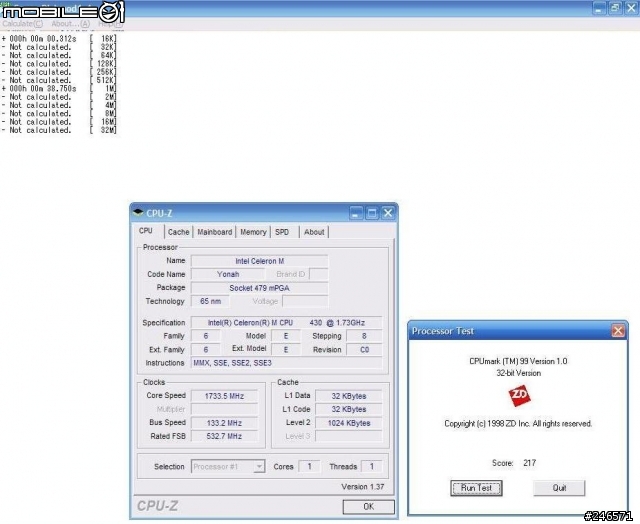Click the Level 2 1024 KBytes value
Screen dimensions: 640x524
point(349,423)
